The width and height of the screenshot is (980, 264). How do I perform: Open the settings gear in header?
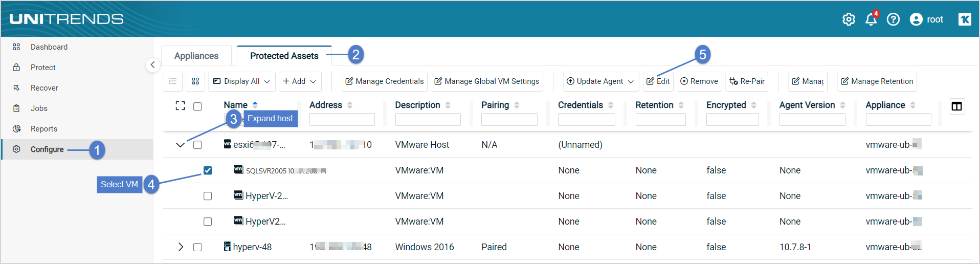click(x=849, y=19)
